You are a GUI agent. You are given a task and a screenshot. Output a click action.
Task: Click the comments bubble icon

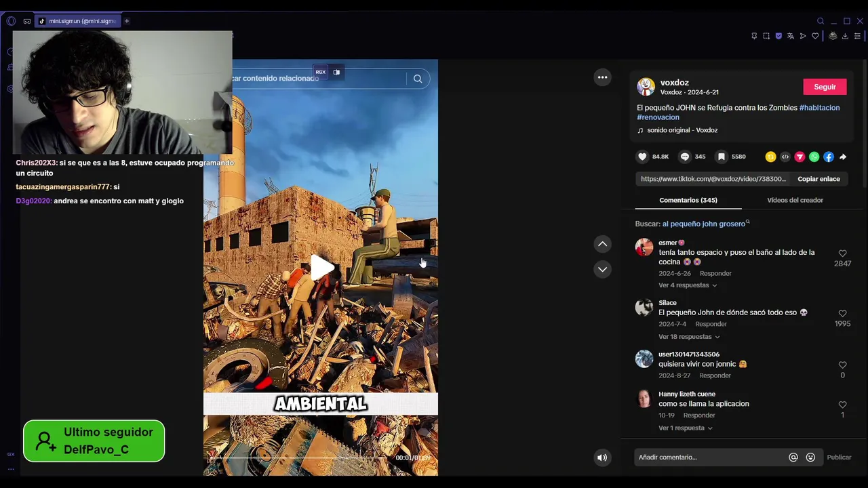685,157
